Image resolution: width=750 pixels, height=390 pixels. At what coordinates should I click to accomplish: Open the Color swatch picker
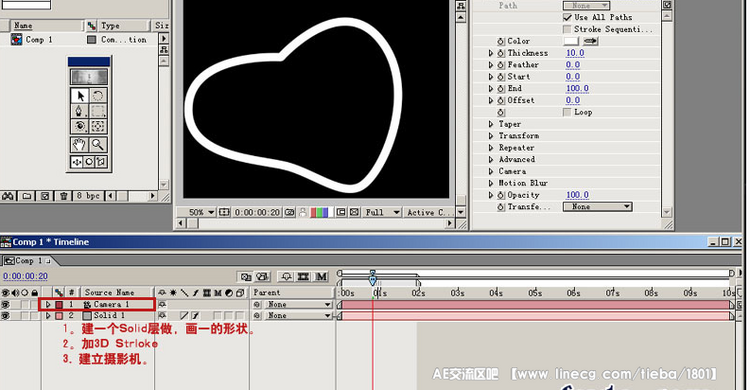(572, 41)
